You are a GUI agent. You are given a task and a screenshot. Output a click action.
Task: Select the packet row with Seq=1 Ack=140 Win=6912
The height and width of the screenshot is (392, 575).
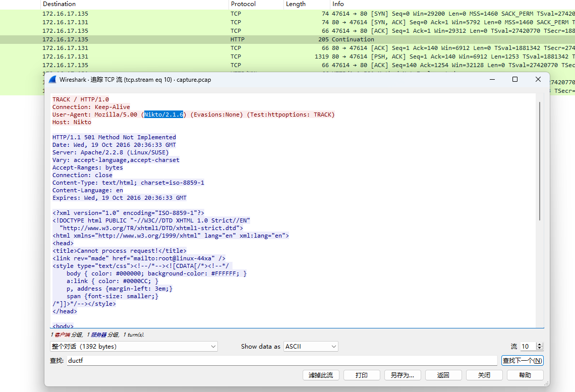tap(287, 47)
